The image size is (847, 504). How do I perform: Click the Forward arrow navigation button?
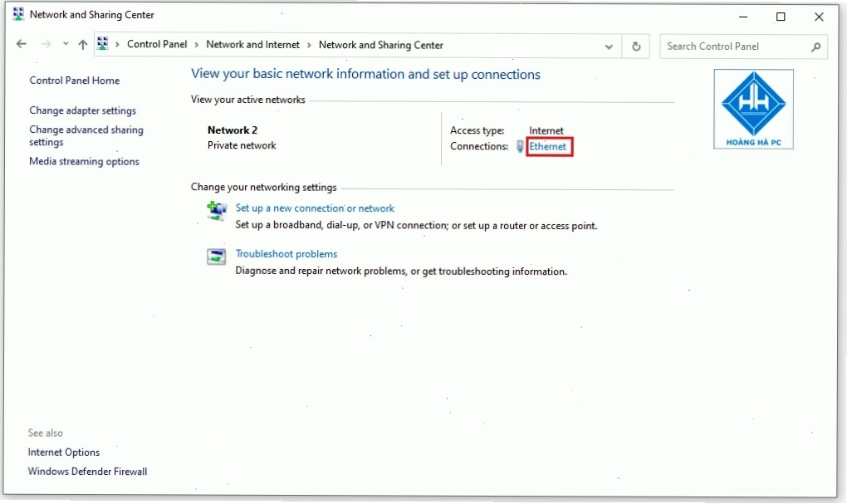(46, 44)
